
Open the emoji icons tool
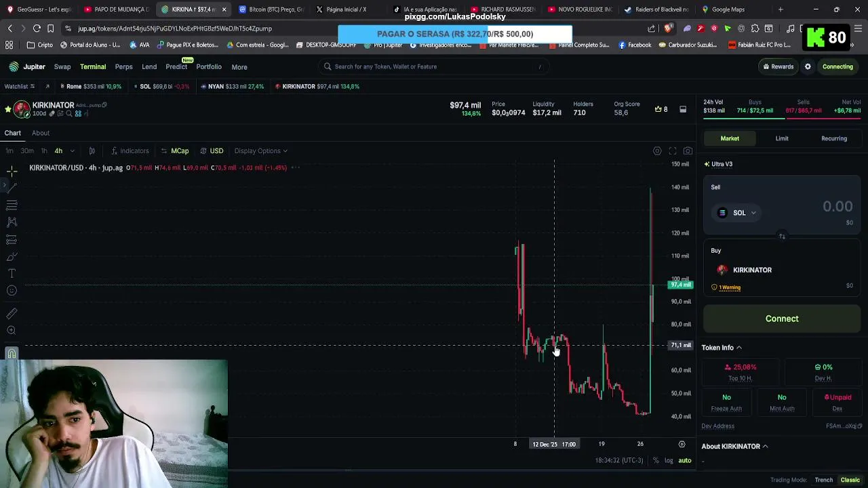click(12, 290)
